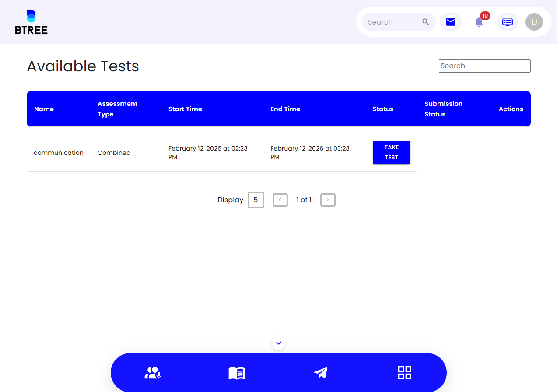The image size is (557, 392).
Task: Focus the Available Tests search box
Action: click(x=485, y=66)
